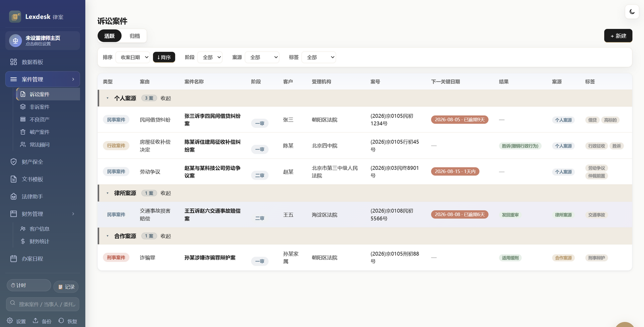Click 高标的 tag

click(610, 120)
